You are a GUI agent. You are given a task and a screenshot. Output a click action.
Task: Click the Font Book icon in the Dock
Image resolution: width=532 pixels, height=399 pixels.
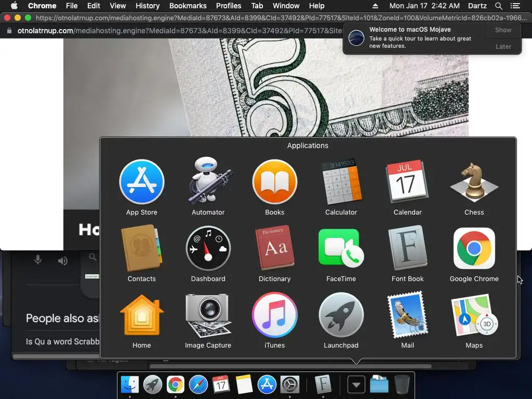[323, 384]
